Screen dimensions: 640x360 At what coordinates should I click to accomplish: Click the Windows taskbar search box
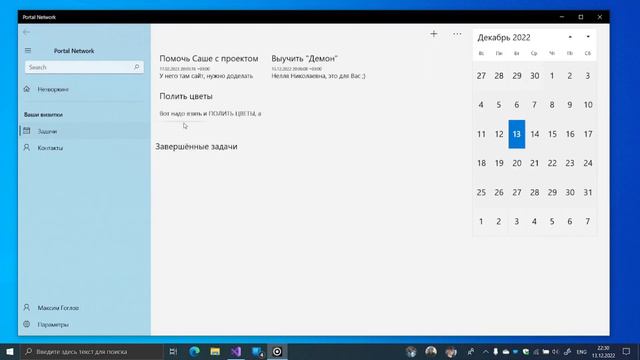click(x=92, y=351)
